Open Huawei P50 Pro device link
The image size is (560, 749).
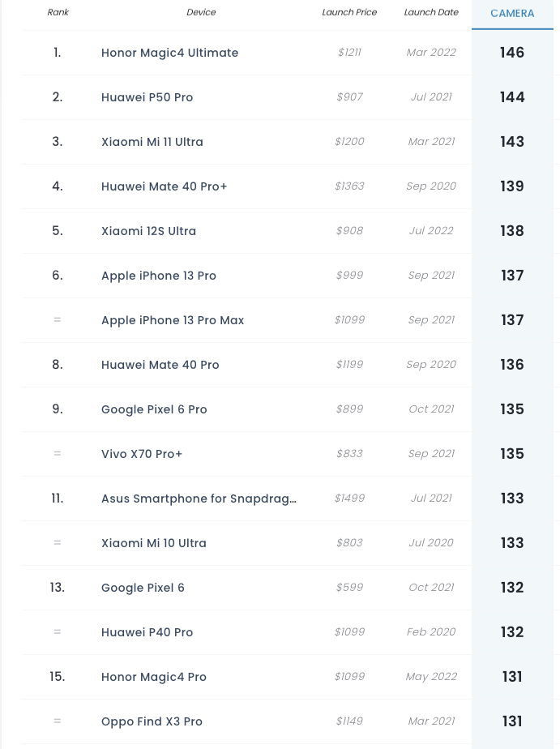click(x=147, y=97)
